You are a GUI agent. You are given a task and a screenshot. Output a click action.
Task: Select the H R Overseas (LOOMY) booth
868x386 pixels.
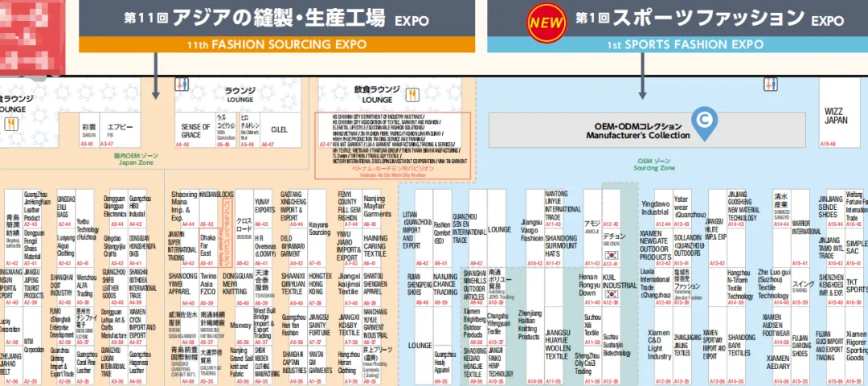pos(264,247)
